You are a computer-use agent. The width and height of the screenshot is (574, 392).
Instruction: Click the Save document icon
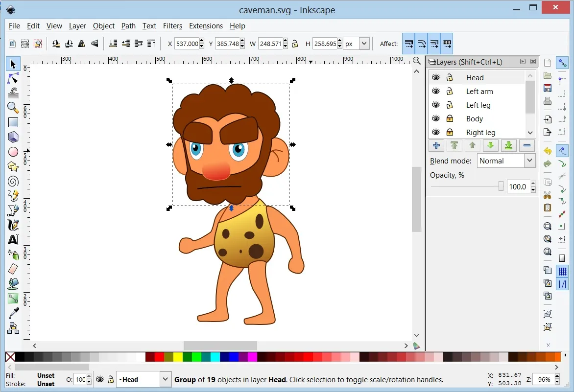548,88
